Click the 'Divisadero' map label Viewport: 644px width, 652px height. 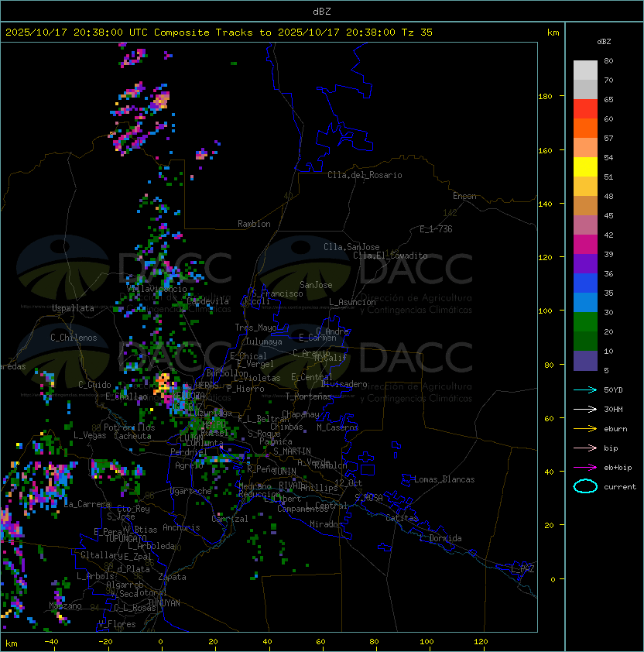coord(344,384)
